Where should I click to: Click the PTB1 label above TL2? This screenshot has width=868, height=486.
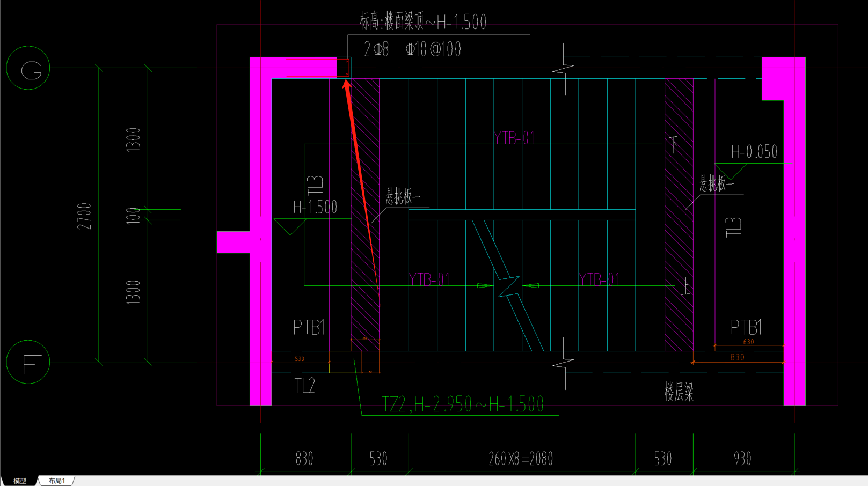tap(309, 327)
